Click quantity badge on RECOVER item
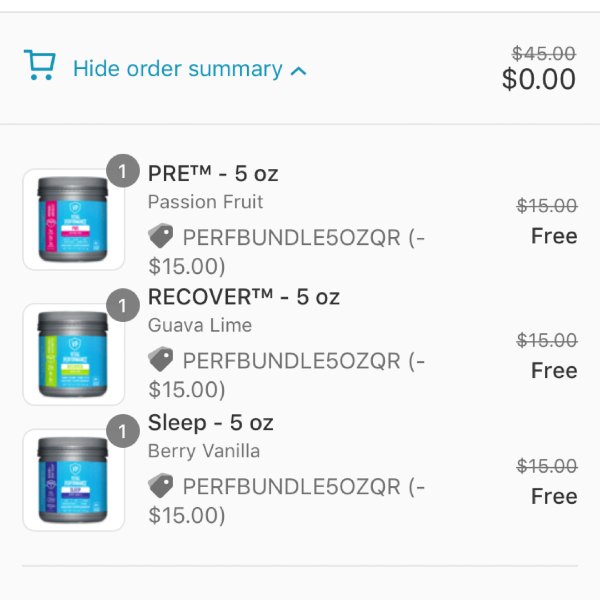 [122, 305]
